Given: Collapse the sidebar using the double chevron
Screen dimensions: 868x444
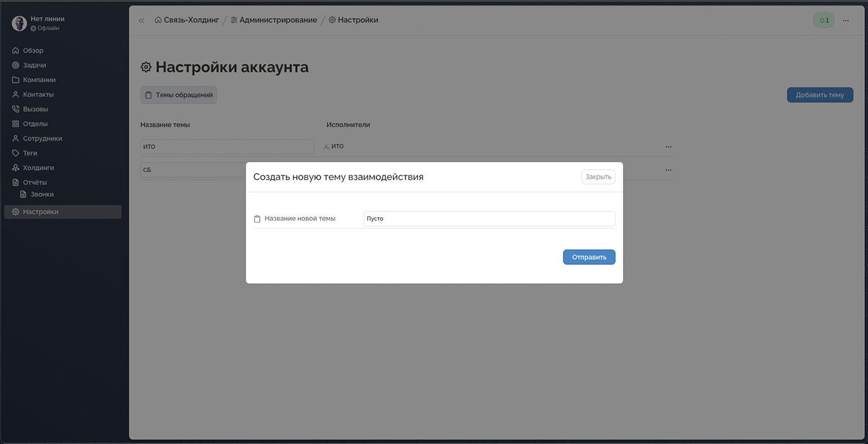Looking at the screenshot, I should point(141,20).
